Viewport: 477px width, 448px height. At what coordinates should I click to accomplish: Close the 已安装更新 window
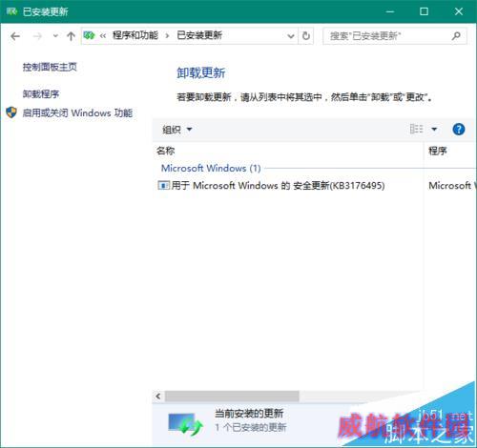tap(459, 11)
